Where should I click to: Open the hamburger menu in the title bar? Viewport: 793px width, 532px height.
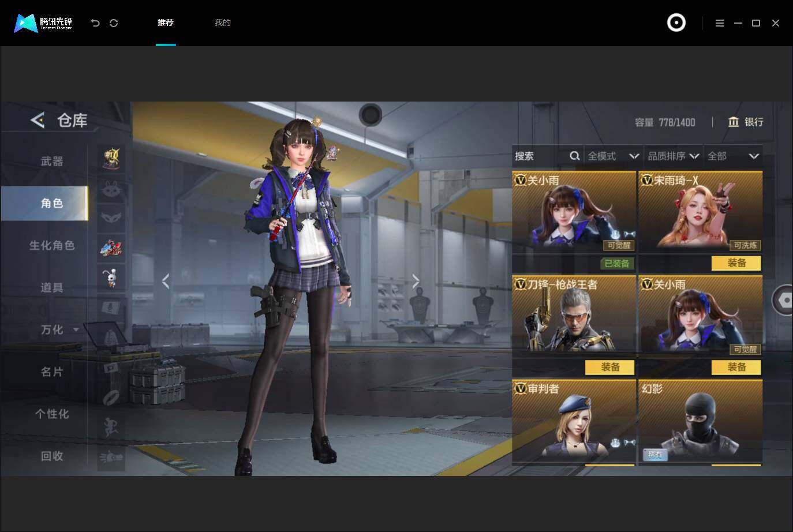click(719, 23)
